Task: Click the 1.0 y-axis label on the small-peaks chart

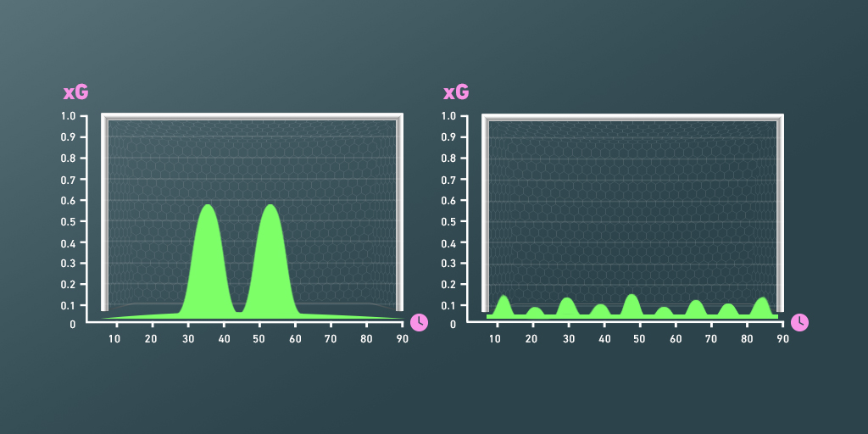Action: (448, 116)
